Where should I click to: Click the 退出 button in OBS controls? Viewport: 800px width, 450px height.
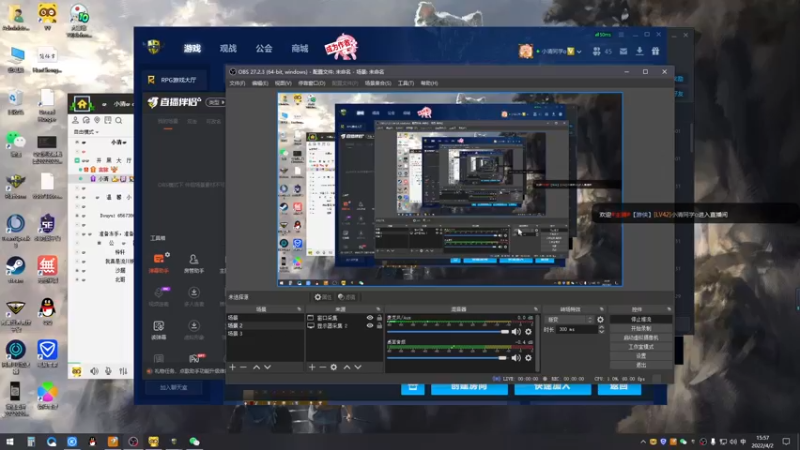(x=641, y=365)
